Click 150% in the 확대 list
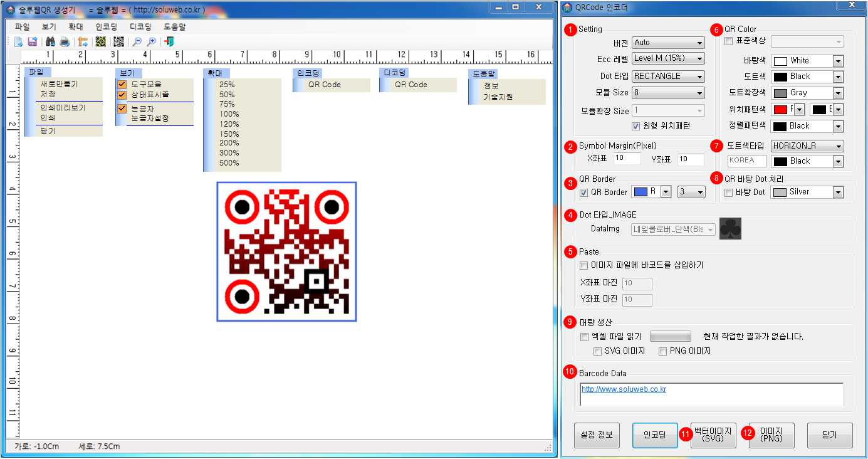This screenshot has width=868, height=459. tap(229, 134)
